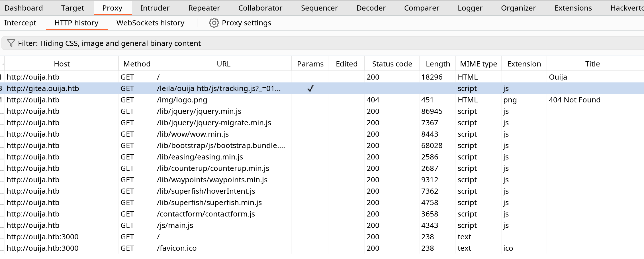
Task: Sort by the Host column header
Action: 62,64
